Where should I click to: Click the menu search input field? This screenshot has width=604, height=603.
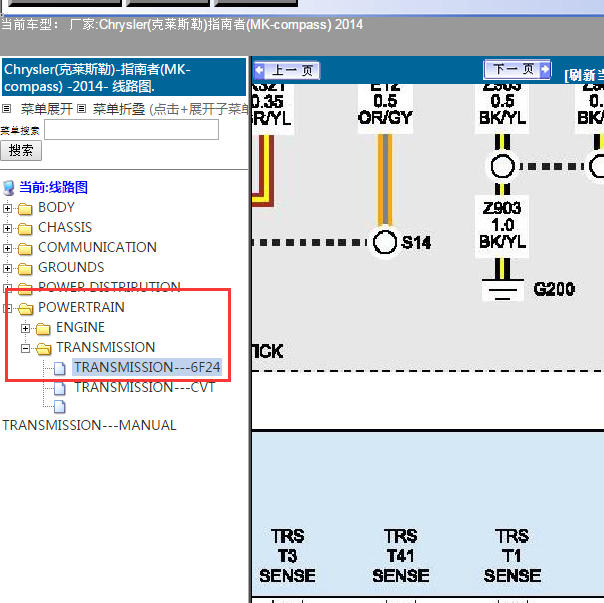pyautogui.click(x=132, y=130)
